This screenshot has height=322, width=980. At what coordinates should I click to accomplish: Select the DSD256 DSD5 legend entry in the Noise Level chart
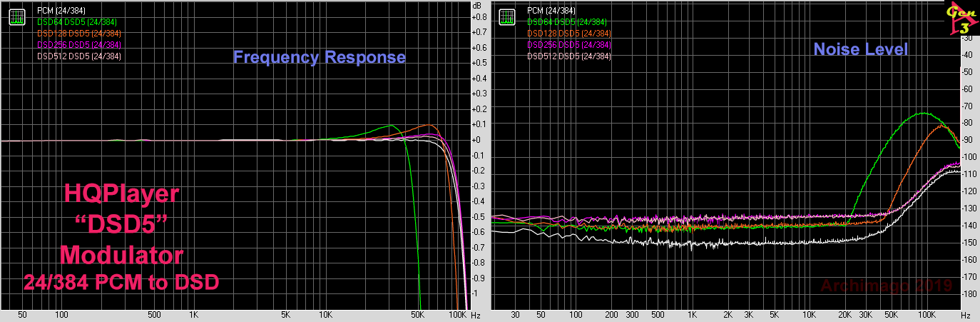click(x=568, y=45)
